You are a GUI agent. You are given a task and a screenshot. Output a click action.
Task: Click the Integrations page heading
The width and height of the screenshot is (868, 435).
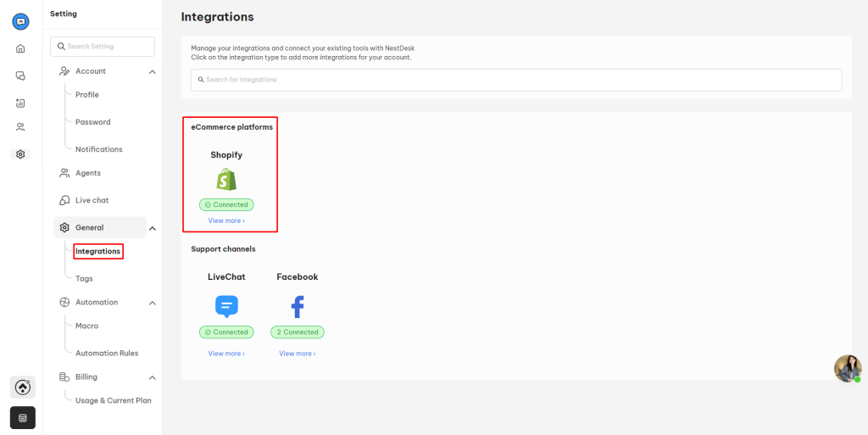pos(218,17)
